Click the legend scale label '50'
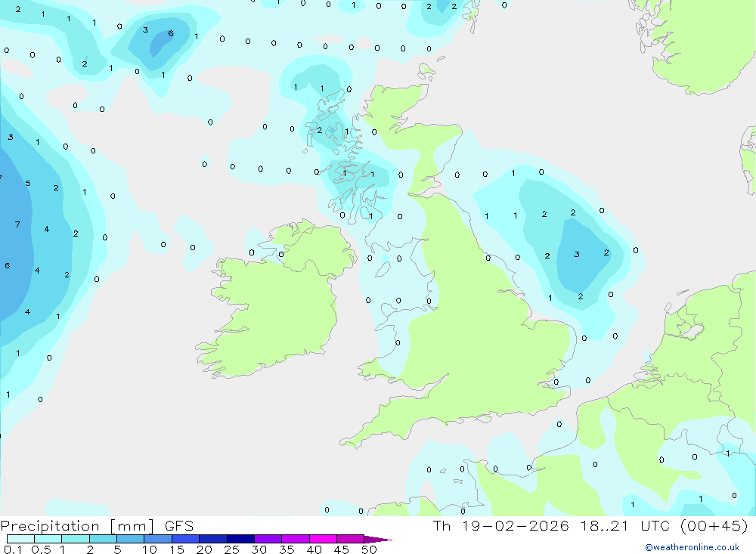The image size is (756, 554). click(x=369, y=549)
